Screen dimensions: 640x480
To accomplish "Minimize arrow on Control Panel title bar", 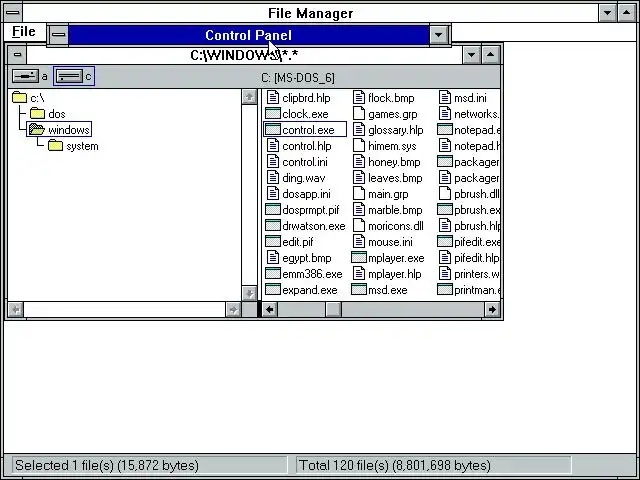I will 439,35.
